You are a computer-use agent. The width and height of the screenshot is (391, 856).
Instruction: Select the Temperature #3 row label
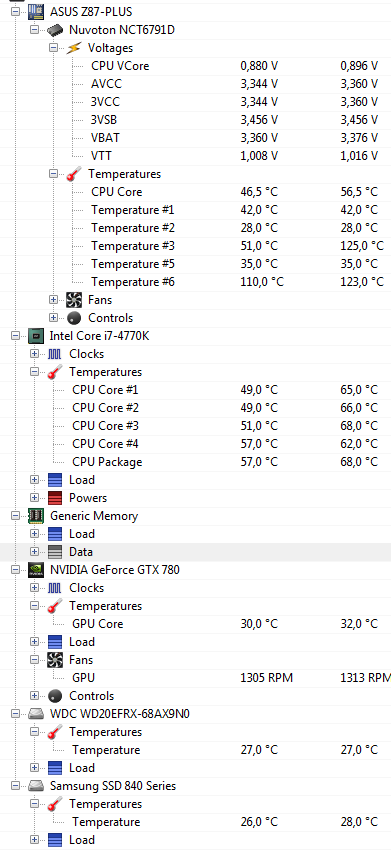[133, 246]
